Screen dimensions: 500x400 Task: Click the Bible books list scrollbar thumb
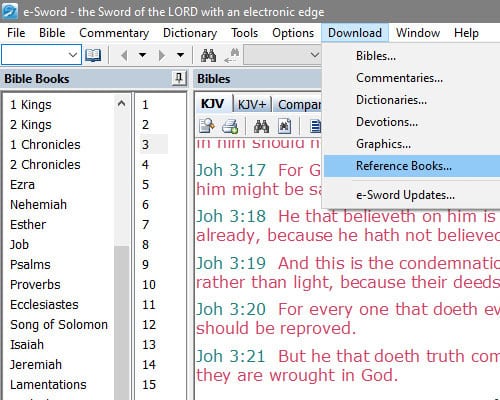122,322
